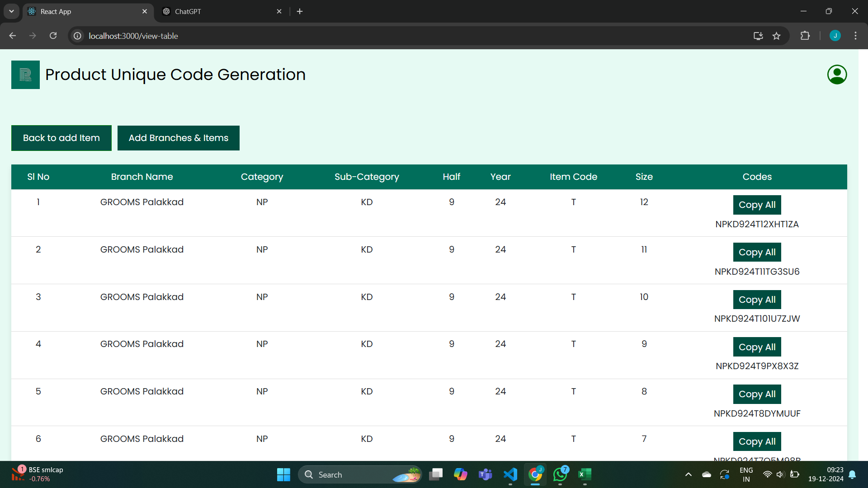Open volume speaker tray icon
This screenshot has width=868, height=488.
(780, 474)
